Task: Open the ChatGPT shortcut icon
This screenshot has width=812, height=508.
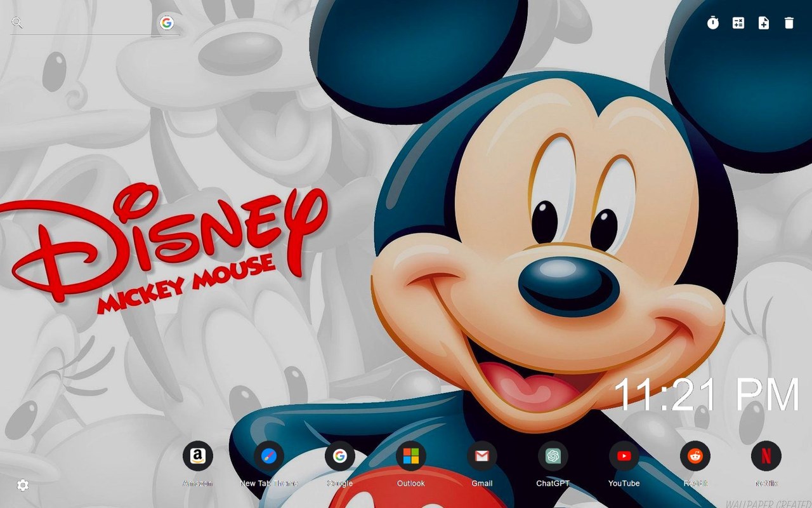Action: point(553,456)
